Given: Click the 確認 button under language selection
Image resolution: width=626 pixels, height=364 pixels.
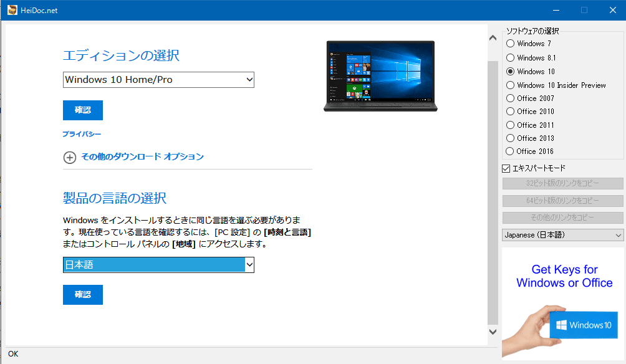Looking at the screenshot, I should click(x=83, y=295).
